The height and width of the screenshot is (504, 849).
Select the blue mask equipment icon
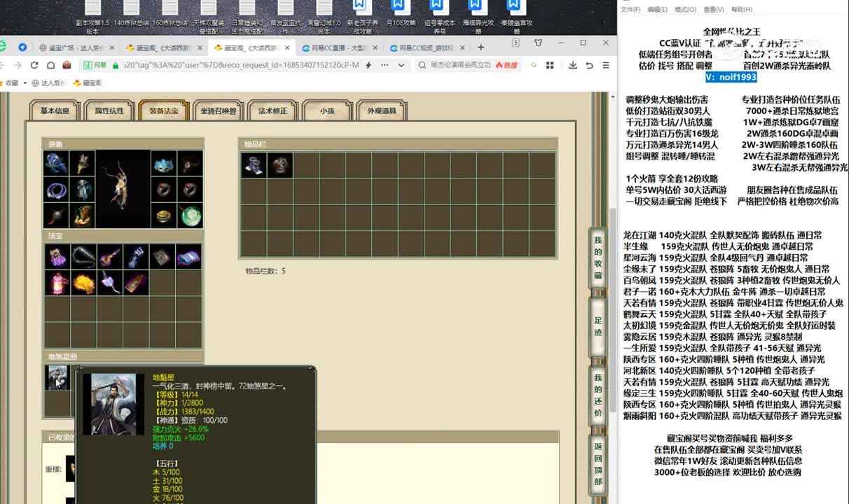tap(163, 164)
